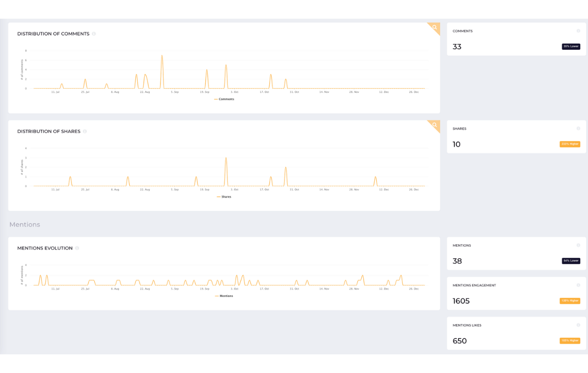Image resolution: width=588 pixels, height=373 pixels.
Task: Click "# of comments" y-axis title
Action: click(22, 69)
